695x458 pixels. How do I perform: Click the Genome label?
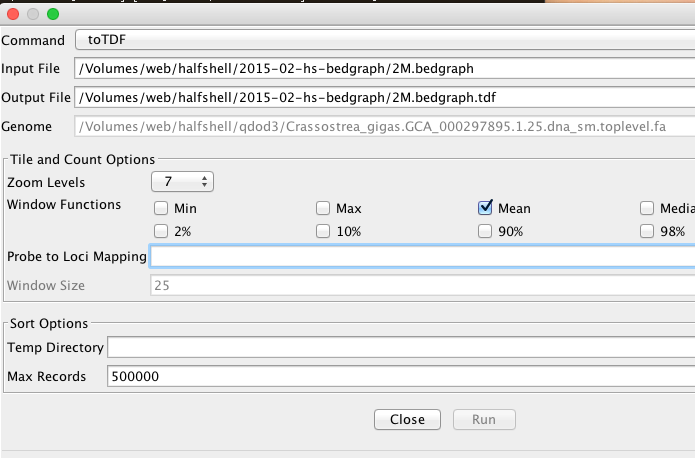point(27,127)
